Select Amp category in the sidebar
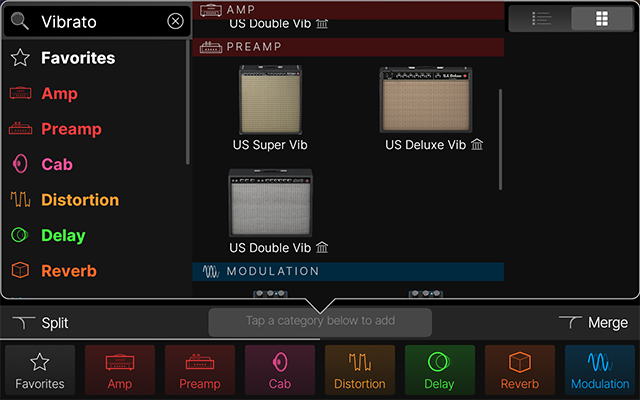 click(59, 94)
